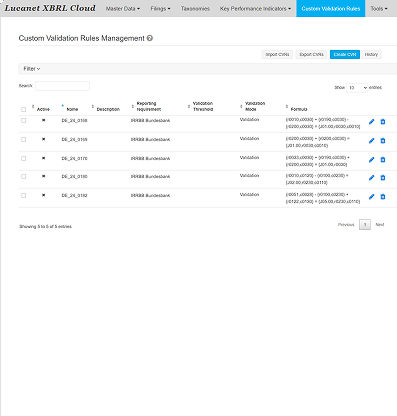Click the Import CVRs button
This screenshot has height=416, width=397.
click(277, 54)
